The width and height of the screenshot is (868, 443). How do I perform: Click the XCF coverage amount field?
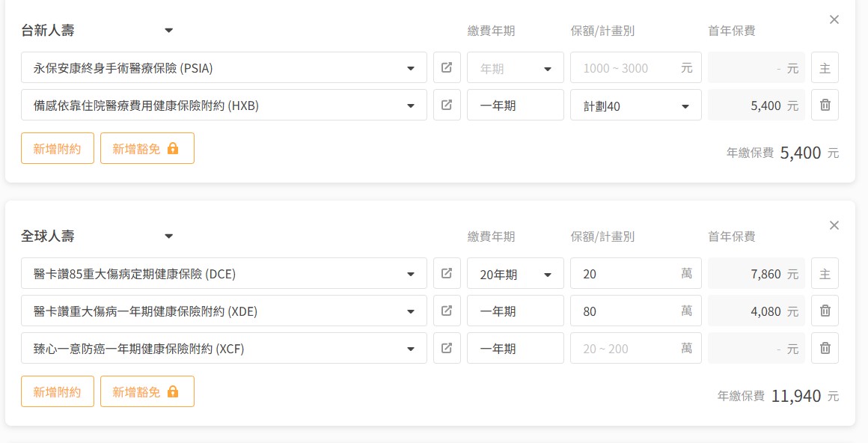coord(626,348)
